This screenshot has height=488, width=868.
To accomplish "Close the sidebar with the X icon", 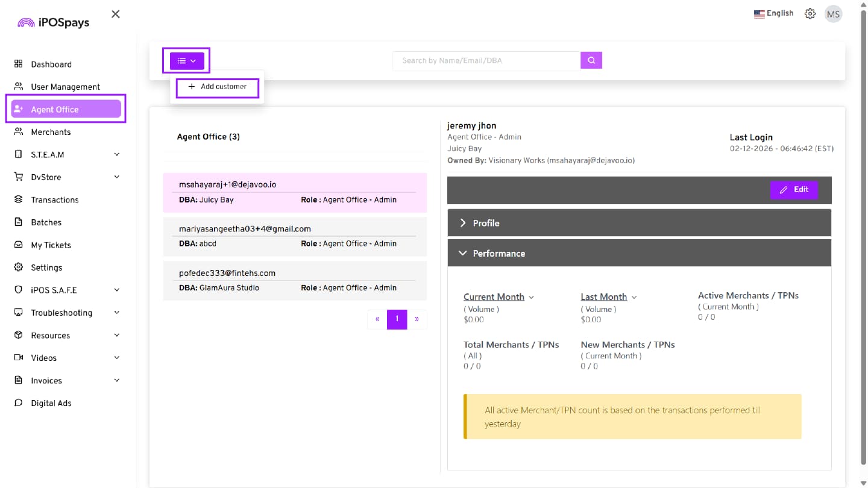I will (116, 14).
